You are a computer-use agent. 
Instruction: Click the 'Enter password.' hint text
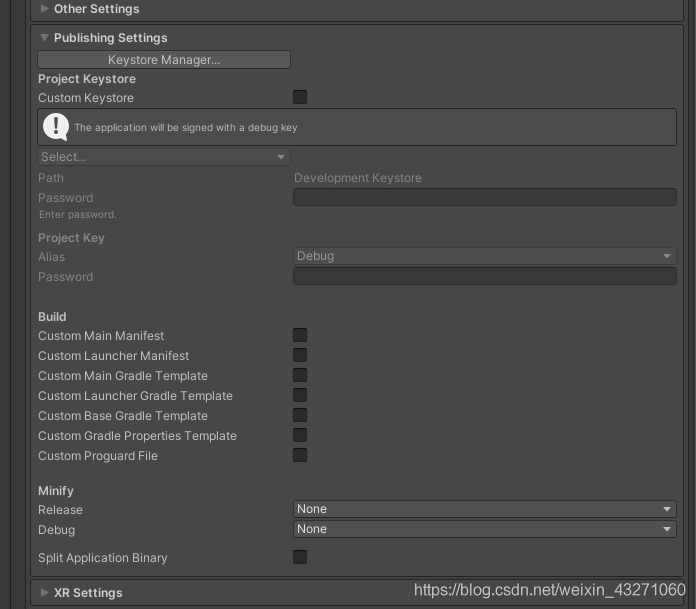click(x=78, y=215)
